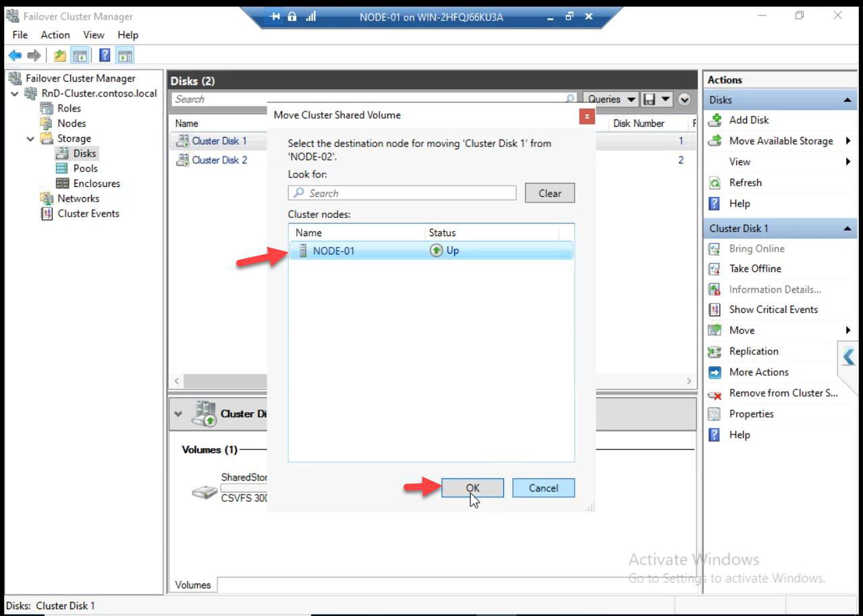Image resolution: width=863 pixels, height=616 pixels.
Task: Click the Take Offline action icon
Action: point(715,269)
